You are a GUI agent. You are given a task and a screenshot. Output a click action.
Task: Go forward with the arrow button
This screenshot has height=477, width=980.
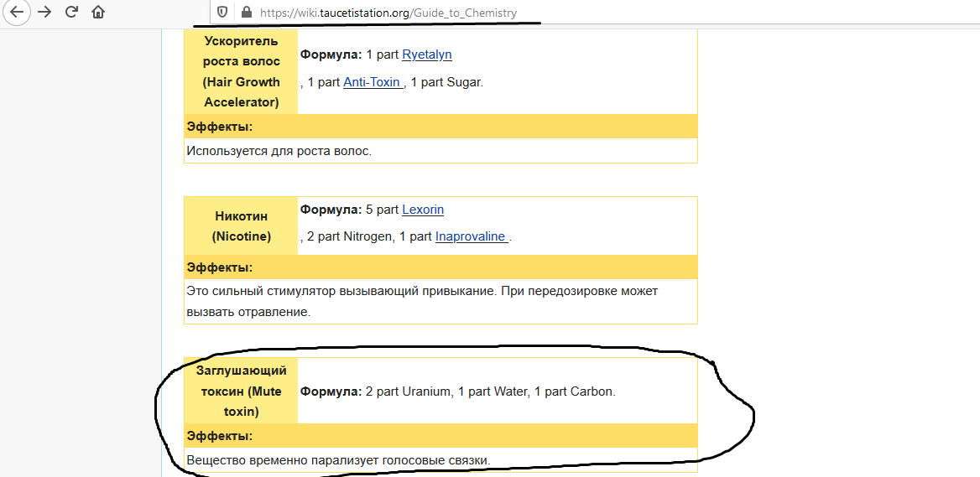click(44, 12)
